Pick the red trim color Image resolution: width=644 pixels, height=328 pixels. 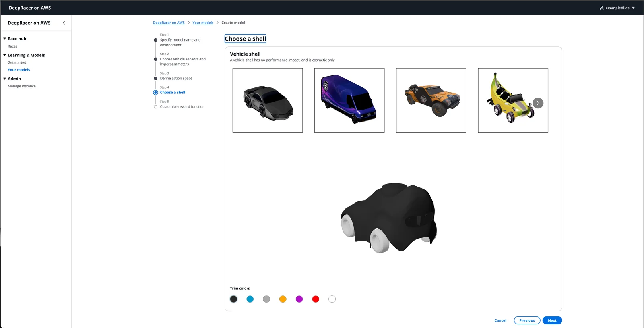pos(316,299)
